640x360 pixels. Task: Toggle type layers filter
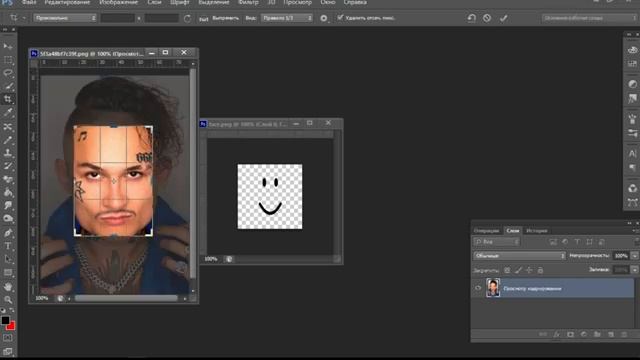click(x=577, y=242)
